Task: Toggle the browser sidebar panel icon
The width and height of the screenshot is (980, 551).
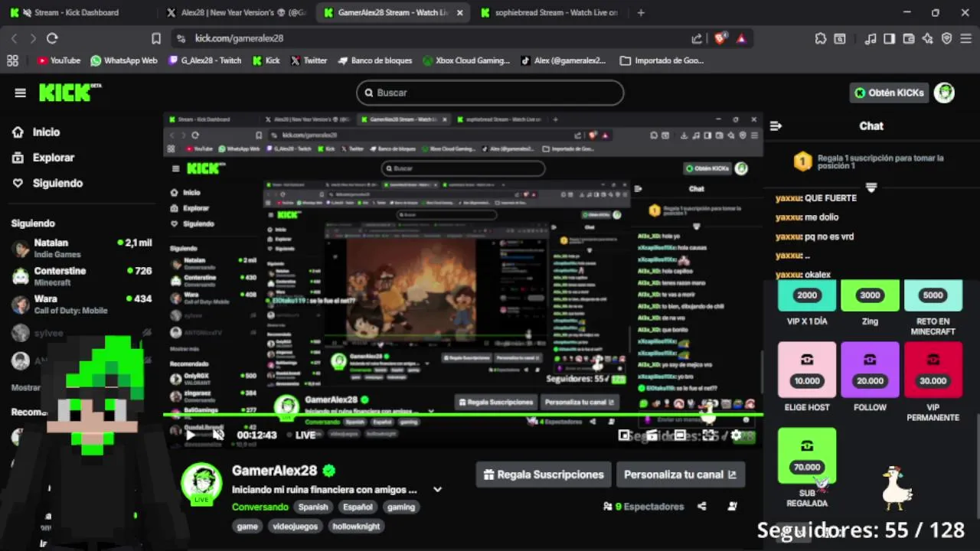Action: [x=890, y=38]
